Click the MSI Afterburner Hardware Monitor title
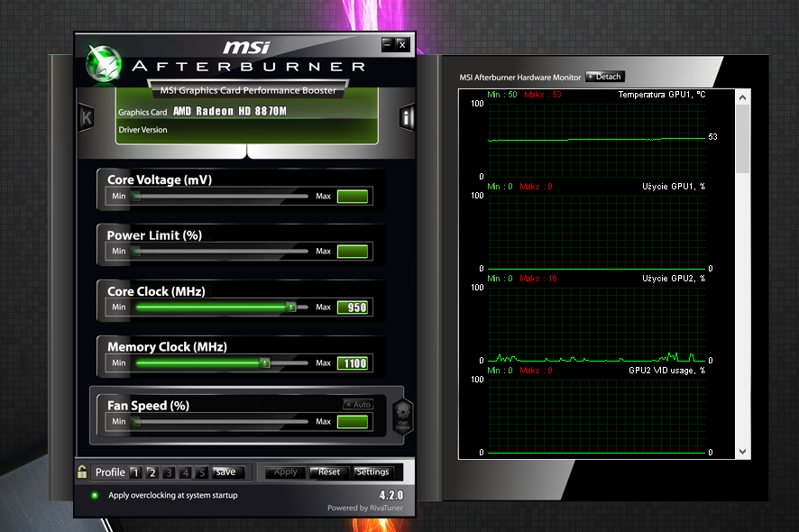Screen dimensions: 799x532 (519, 78)
